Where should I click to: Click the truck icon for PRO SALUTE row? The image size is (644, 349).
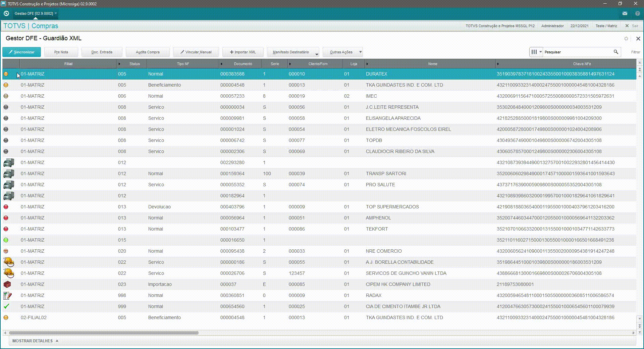(9, 185)
